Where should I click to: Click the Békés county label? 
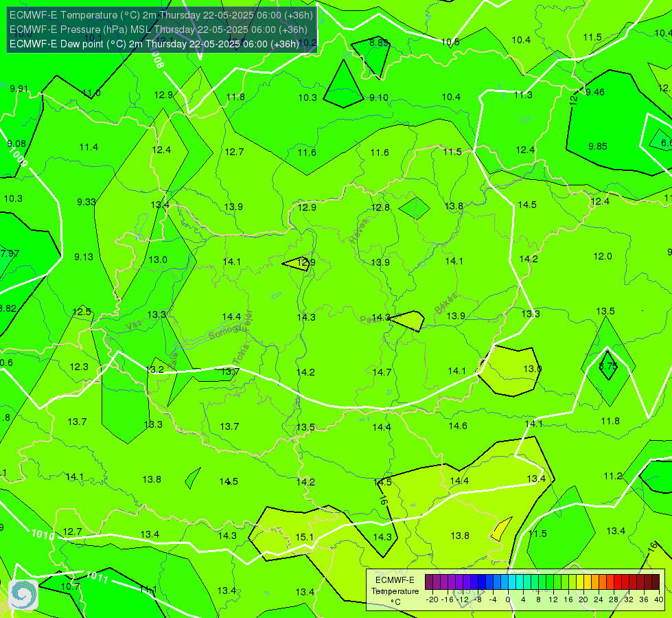446,304
